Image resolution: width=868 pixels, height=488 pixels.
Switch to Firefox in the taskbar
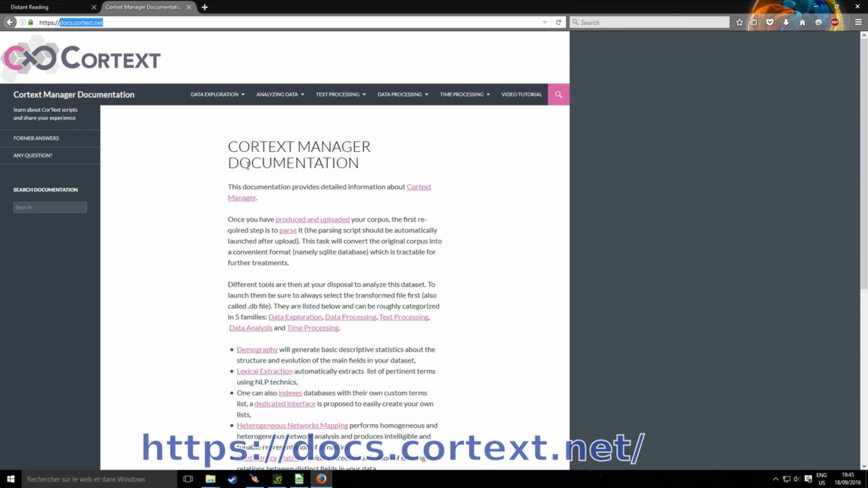(x=321, y=479)
